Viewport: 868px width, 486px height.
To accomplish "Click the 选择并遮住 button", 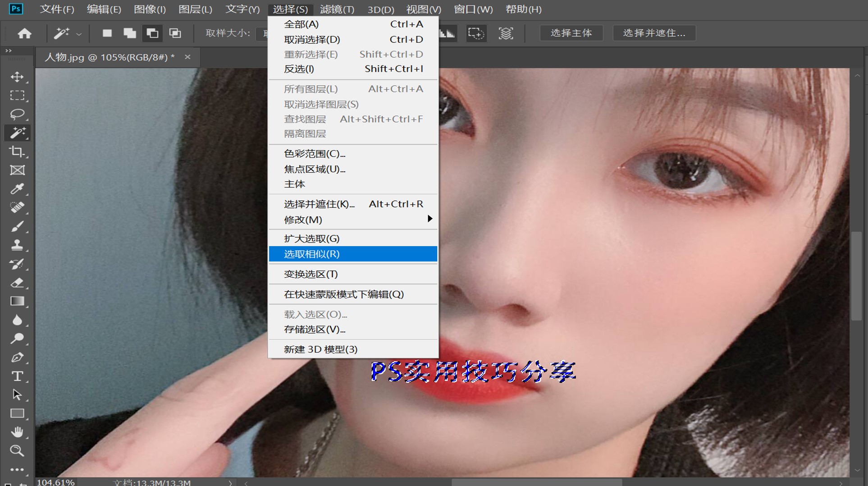I will click(654, 32).
